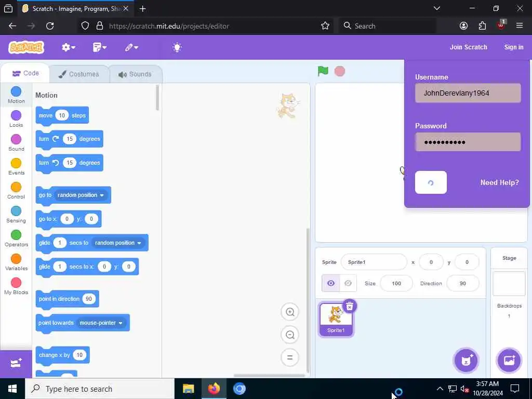Select the Stage backdrop thumbnail
Image resolution: width=532 pixels, height=399 pixels.
tap(509, 284)
